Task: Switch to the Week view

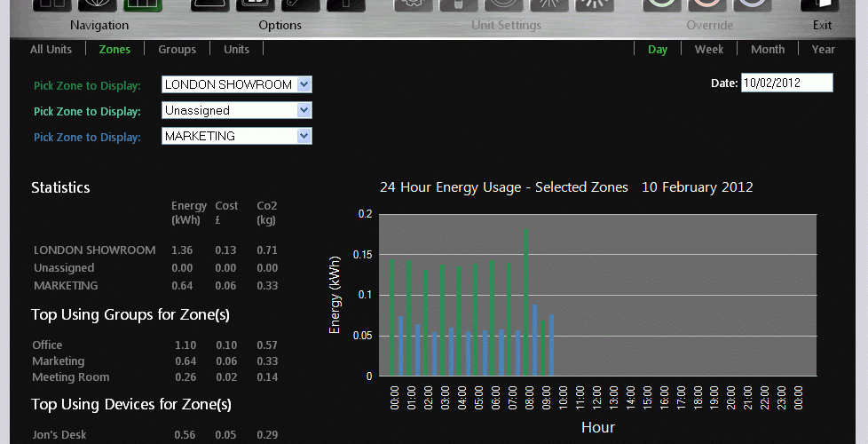Action: [x=709, y=49]
